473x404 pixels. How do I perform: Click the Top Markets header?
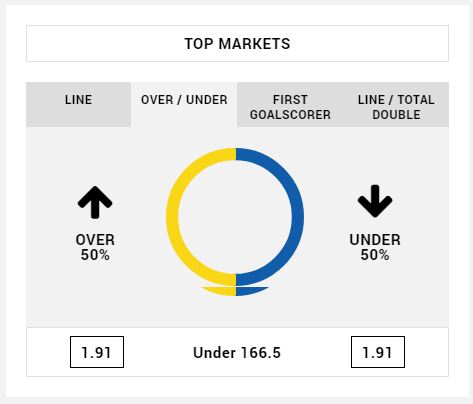click(x=237, y=43)
